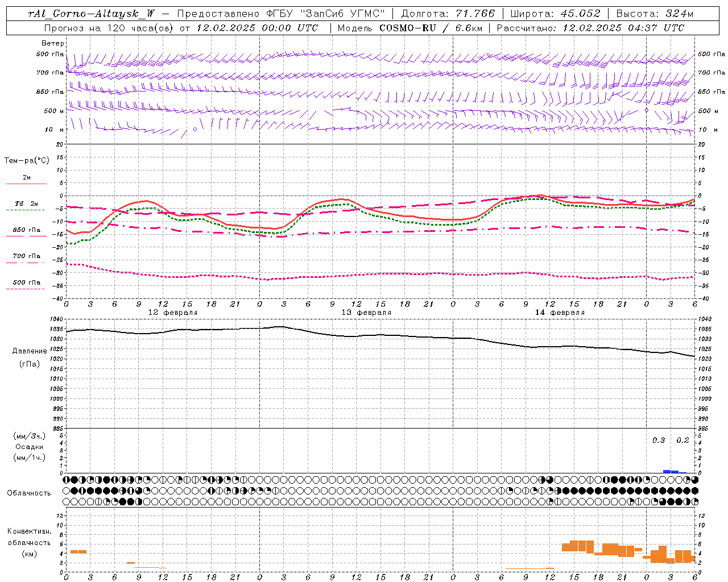Click the (мм/3ч.) precipitation unit label
Screen dimensions: 728x582
click(30, 436)
